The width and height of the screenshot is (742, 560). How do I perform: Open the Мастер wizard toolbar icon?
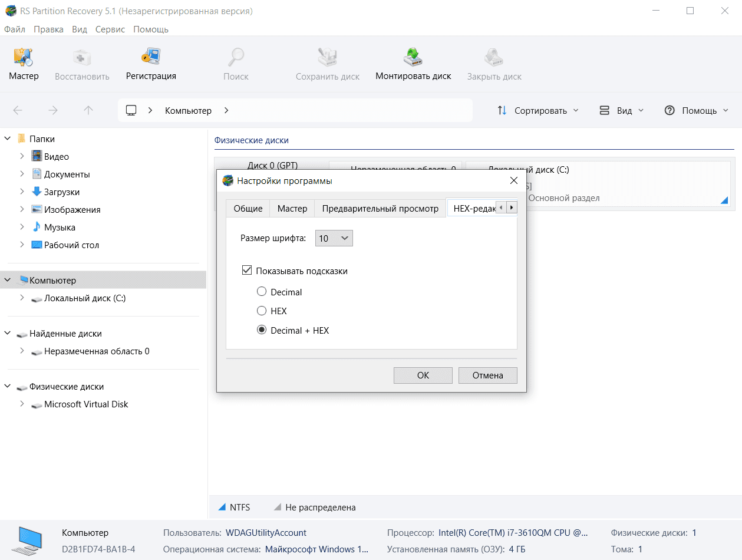[x=24, y=64]
